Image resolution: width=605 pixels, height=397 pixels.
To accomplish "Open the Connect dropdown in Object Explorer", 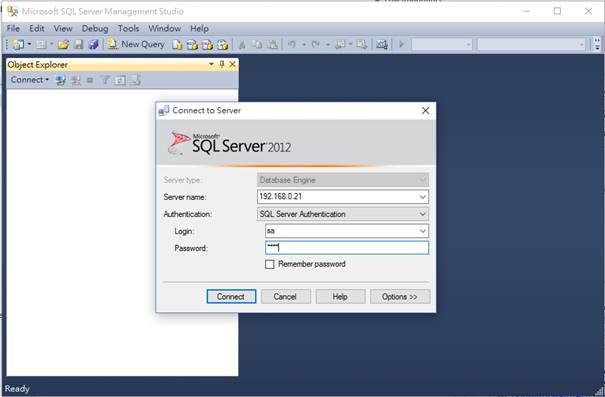I will [x=30, y=80].
